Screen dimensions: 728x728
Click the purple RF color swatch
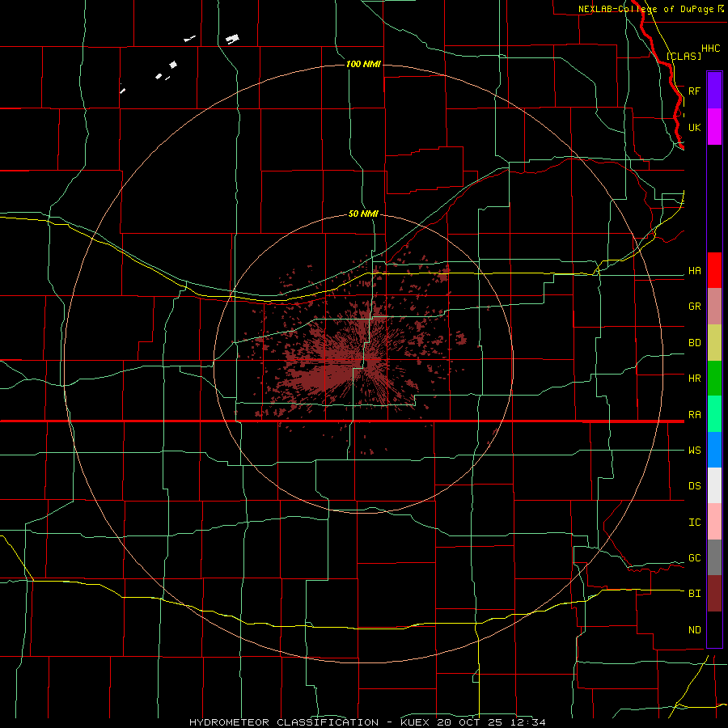tap(714, 91)
